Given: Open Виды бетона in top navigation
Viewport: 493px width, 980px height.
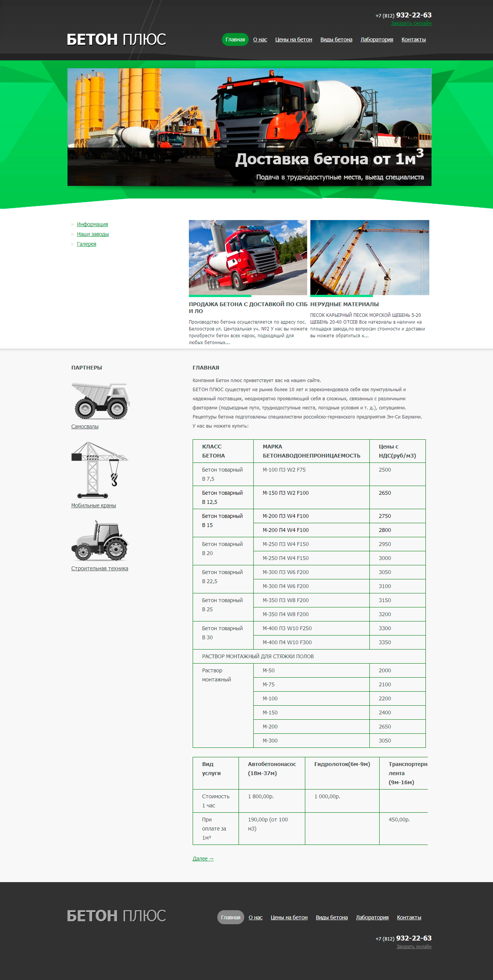Looking at the screenshot, I should 336,39.
